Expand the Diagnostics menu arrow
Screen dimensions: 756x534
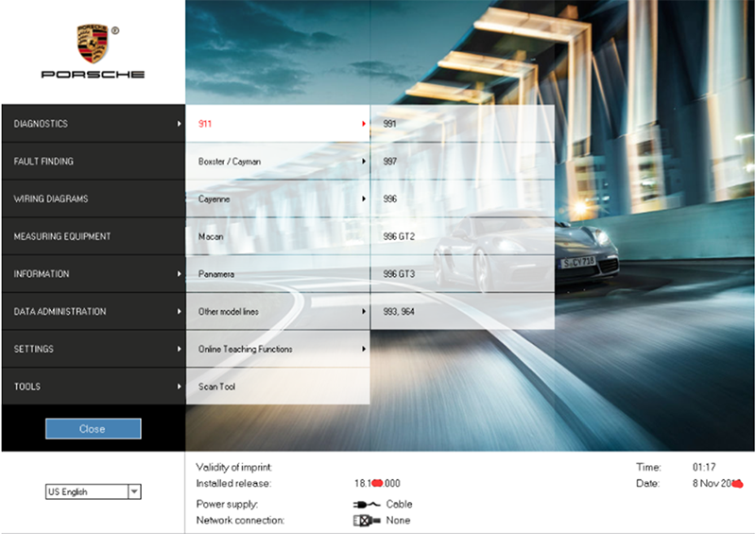179,124
